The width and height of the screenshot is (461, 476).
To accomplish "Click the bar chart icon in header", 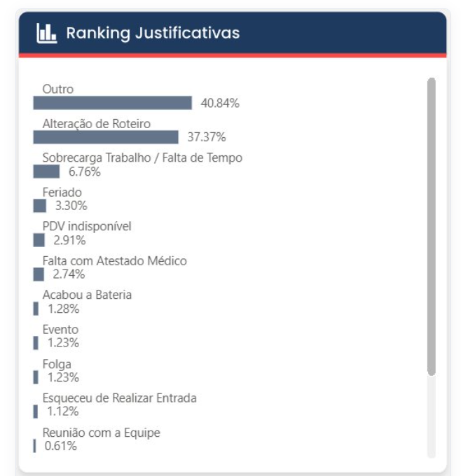I will (x=46, y=33).
